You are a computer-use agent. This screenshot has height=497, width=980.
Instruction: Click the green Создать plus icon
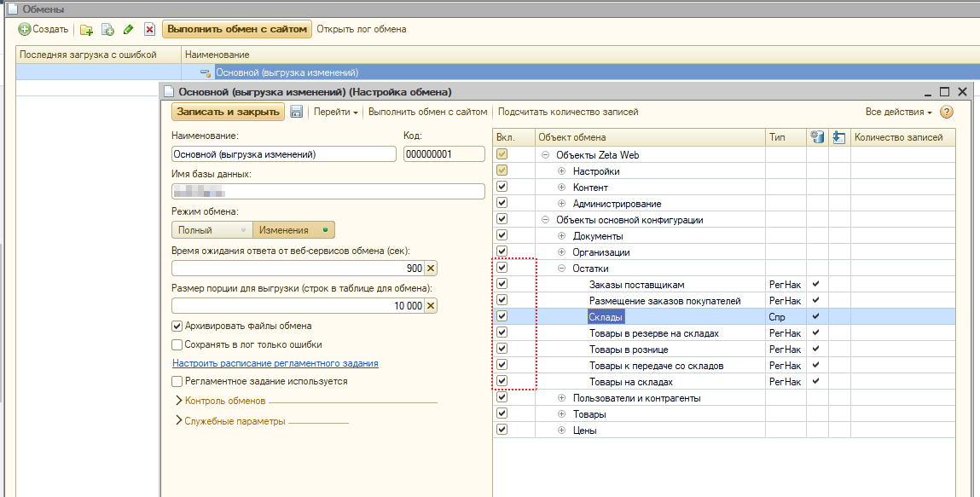25,29
